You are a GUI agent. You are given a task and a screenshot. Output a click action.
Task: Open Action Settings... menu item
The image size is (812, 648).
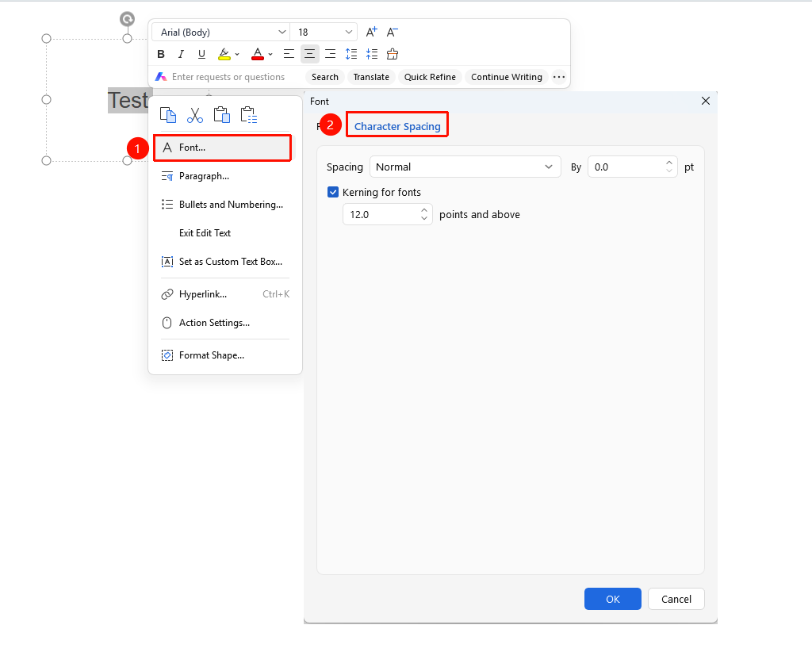(225, 323)
